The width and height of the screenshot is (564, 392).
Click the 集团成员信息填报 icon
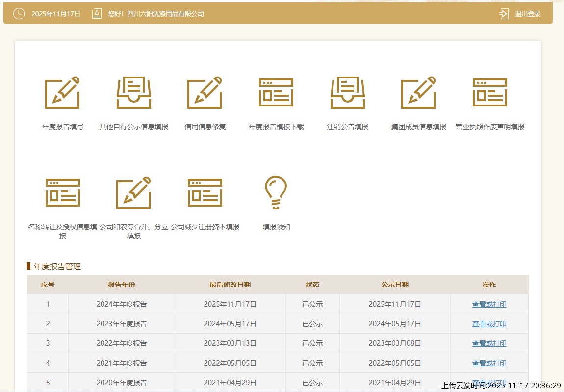(x=418, y=93)
